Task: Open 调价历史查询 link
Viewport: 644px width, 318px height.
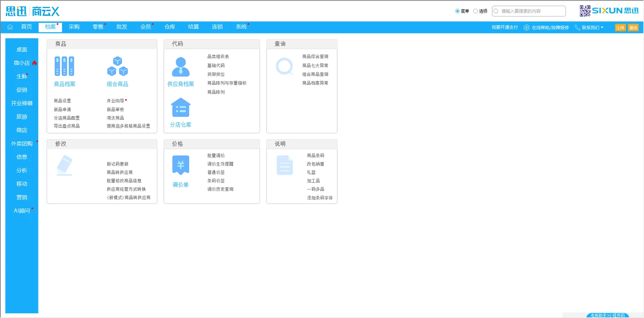Action: pyautogui.click(x=220, y=189)
